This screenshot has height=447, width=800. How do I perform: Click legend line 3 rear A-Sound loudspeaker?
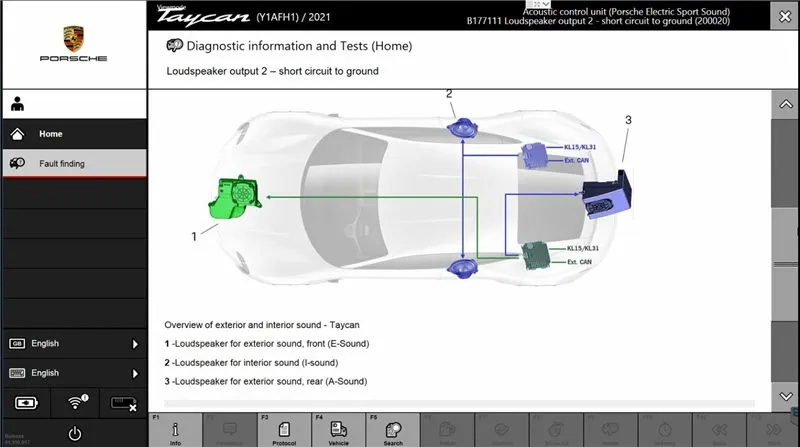tap(266, 381)
